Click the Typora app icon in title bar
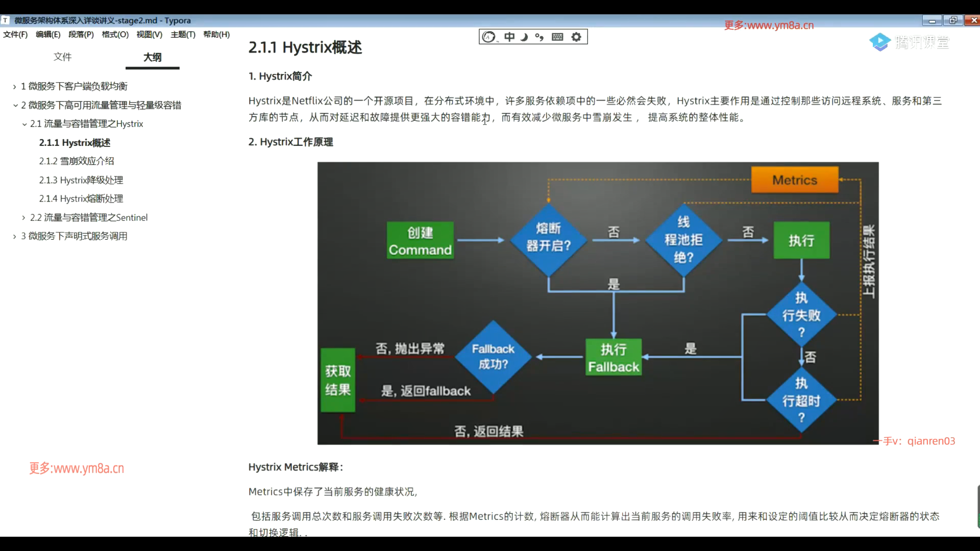The width and height of the screenshot is (980, 551). pos(5,20)
